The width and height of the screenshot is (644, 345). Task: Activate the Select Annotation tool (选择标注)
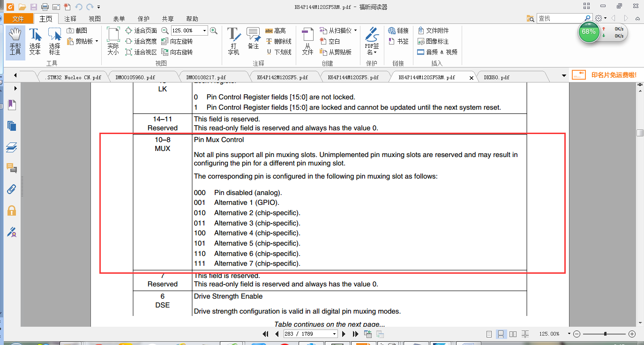(x=54, y=41)
